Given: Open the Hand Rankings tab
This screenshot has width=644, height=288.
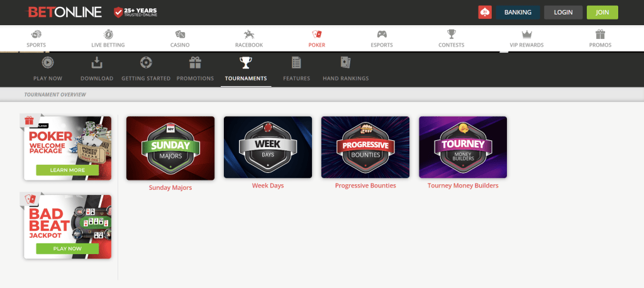Looking at the screenshot, I should (x=345, y=69).
